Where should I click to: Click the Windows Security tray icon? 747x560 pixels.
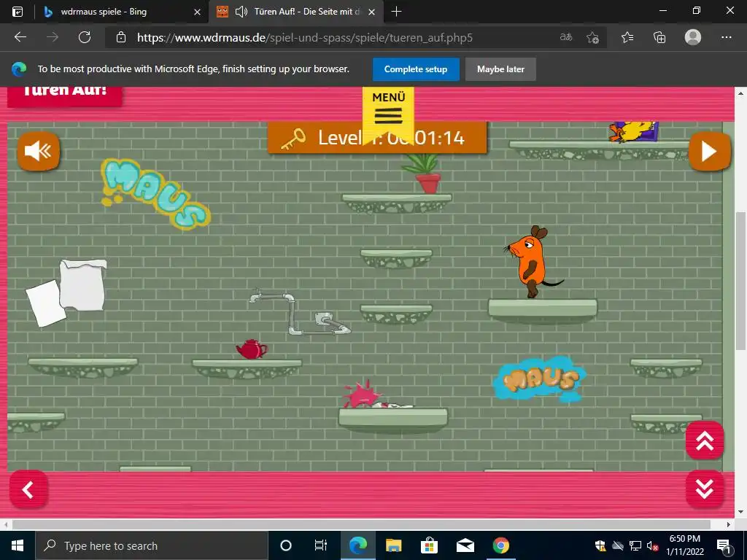coord(600,545)
